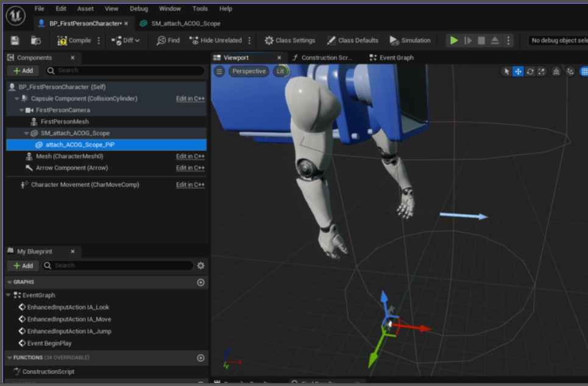Select the translate (move) gizmo tool
The image size is (588, 386).
click(518, 71)
